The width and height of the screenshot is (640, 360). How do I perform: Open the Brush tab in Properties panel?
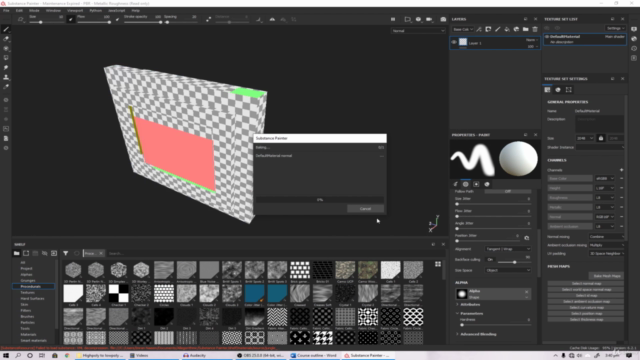coord(456,184)
